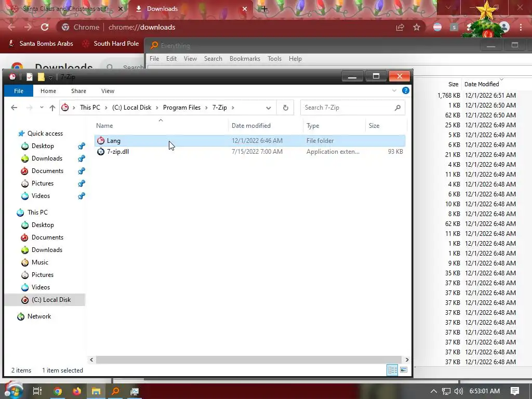The height and width of the screenshot is (399, 532).
Task: Open Firefox from the taskbar
Action: [77, 391]
